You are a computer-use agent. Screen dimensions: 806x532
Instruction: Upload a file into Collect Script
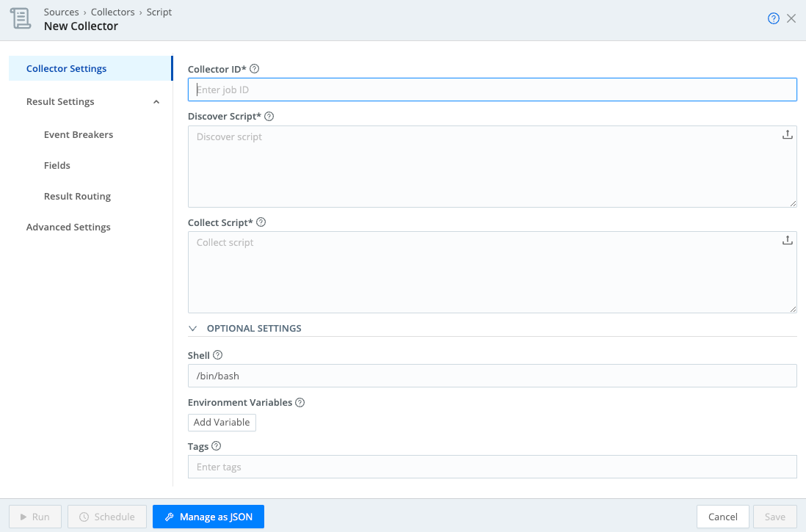pyautogui.click(x=788, y=240)
